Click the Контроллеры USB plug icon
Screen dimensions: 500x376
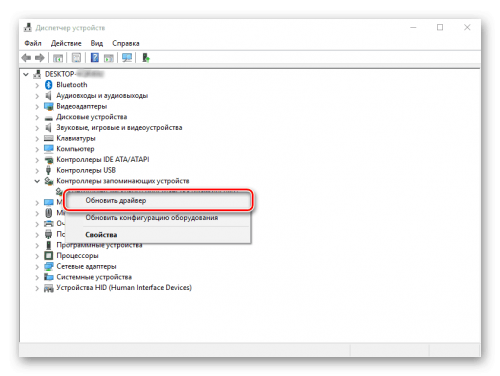point(49,170)
